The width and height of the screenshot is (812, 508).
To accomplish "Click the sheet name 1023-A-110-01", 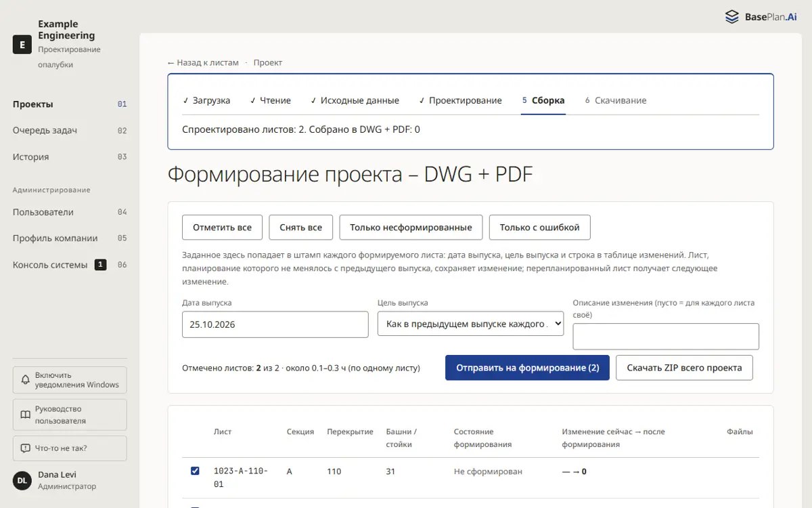I will click(241, 478).
